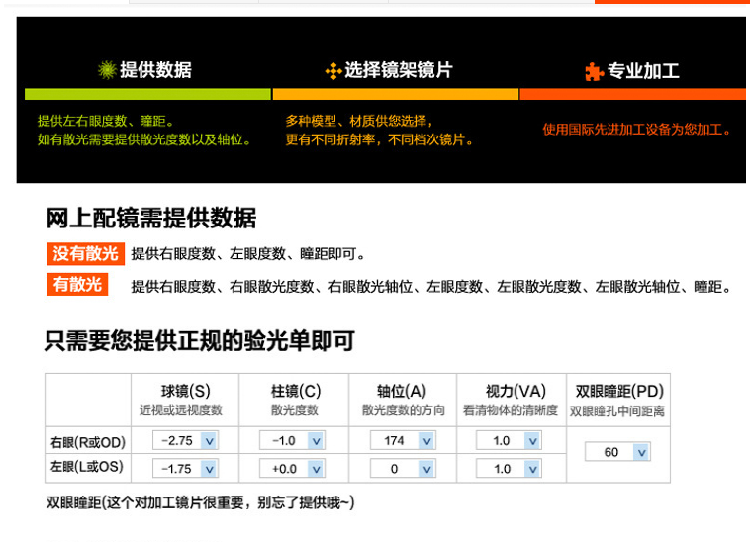The image size is (750, 542).
Task: Click the orange diamond-dots icon beside 选择镜架镜片
Action: pos(333,71)
